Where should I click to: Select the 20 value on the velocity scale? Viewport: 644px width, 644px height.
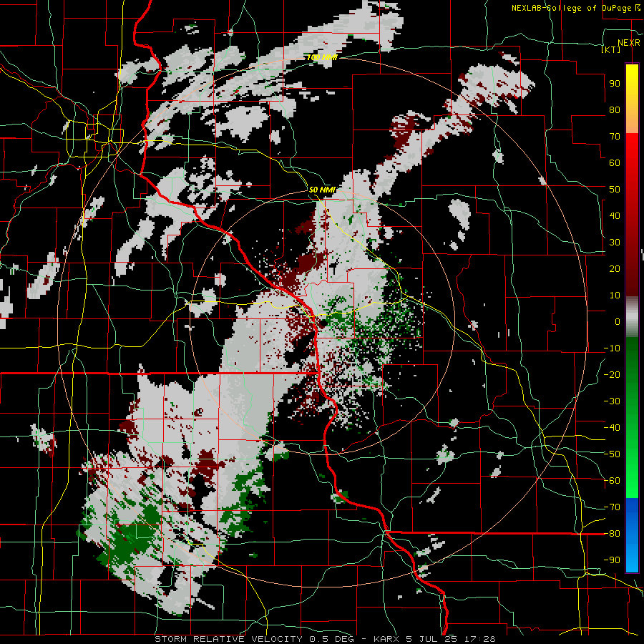615,269
